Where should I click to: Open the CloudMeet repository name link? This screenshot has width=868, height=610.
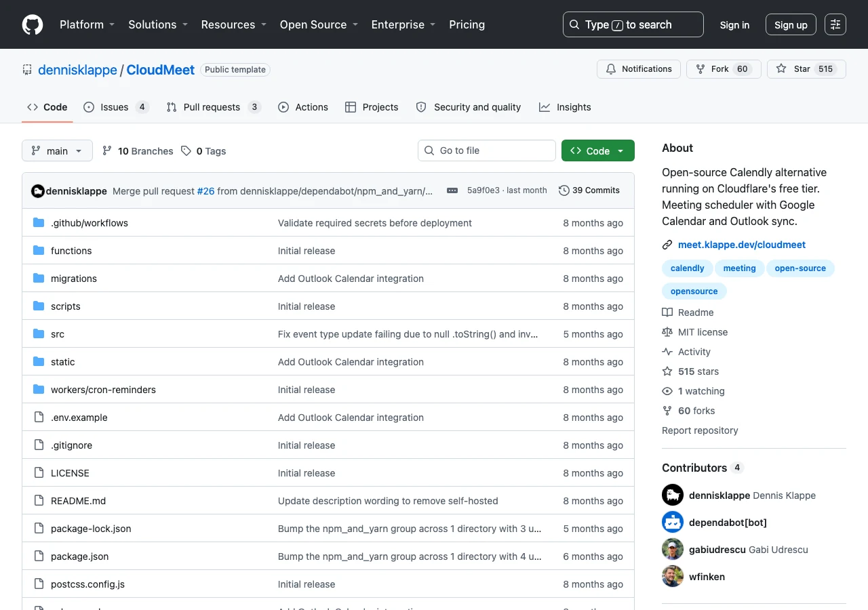tap(161, 69)
